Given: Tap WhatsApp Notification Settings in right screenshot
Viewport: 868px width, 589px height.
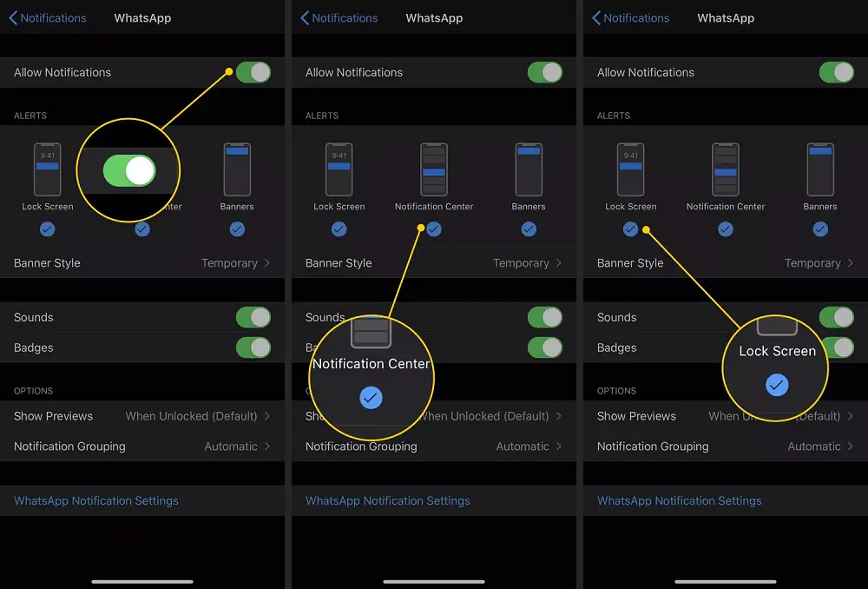Looking at the screenshot, I should [x=680, y=501].
